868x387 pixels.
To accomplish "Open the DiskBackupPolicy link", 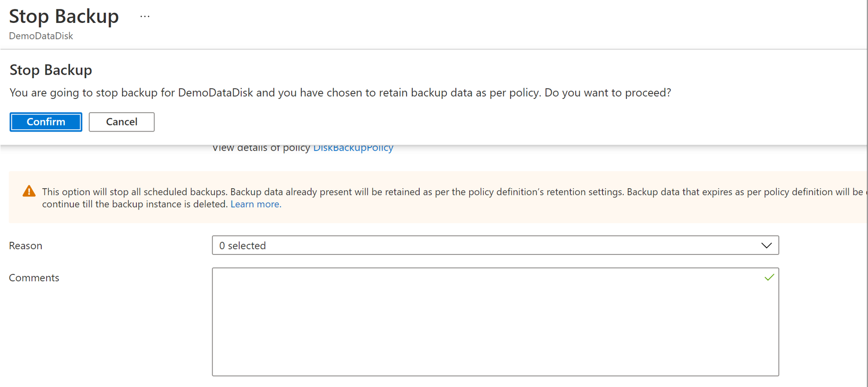I will 353,148.
